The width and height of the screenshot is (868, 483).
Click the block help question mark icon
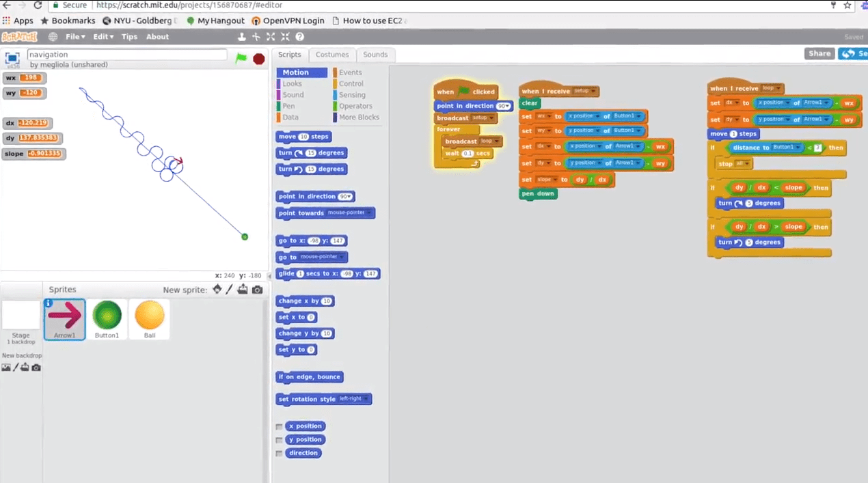[299, 37]
